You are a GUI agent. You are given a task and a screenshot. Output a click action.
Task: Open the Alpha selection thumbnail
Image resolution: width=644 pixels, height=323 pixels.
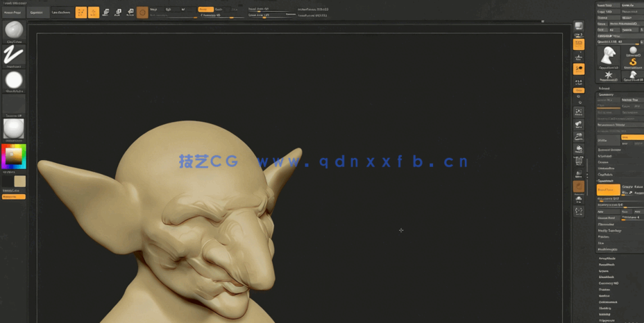pyautogui.click(x=14, y=80)
